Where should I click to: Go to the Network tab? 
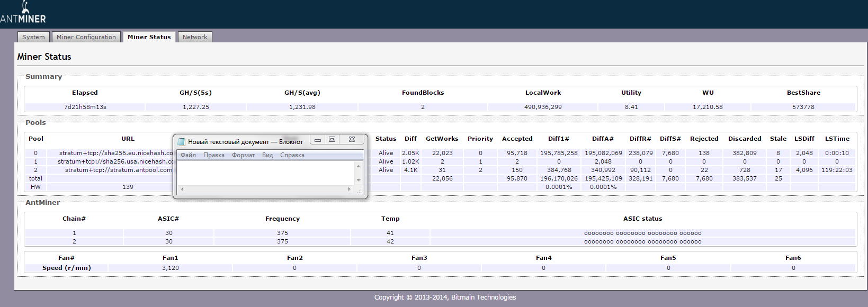tap(195, 37)
